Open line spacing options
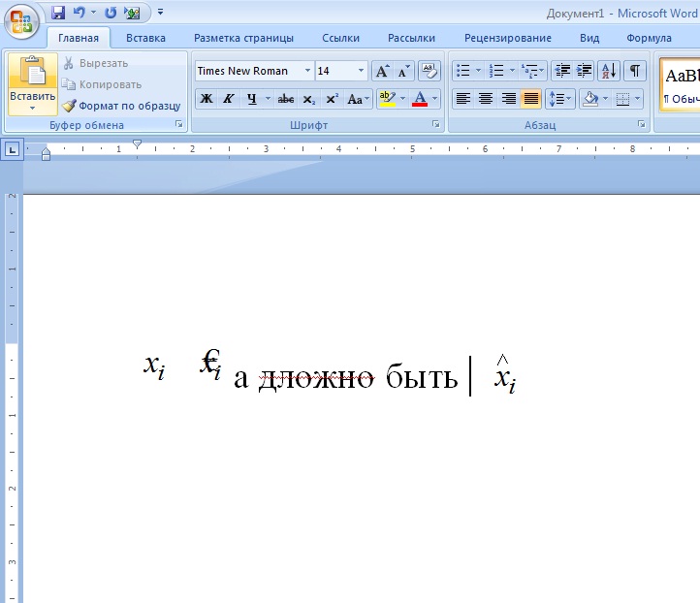 [559, 98]
